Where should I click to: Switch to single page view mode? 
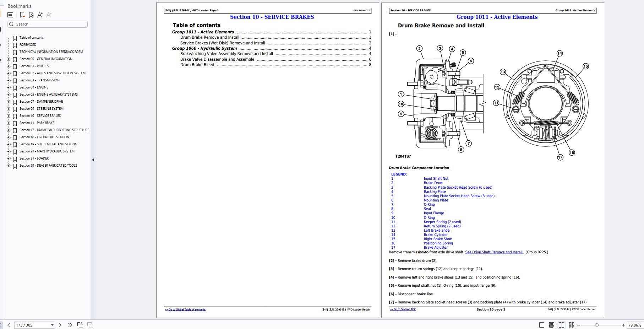tap(541, 325)
